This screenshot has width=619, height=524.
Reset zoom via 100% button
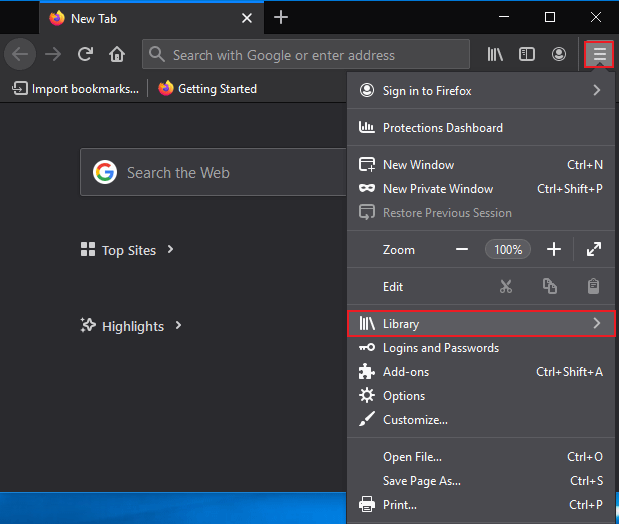tap(508, 250)
